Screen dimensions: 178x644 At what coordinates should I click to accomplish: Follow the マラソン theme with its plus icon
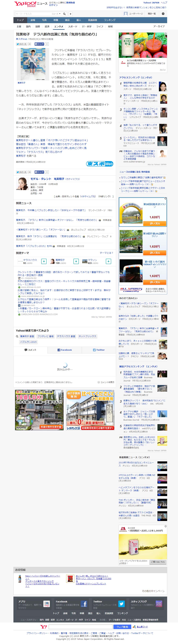109,261
